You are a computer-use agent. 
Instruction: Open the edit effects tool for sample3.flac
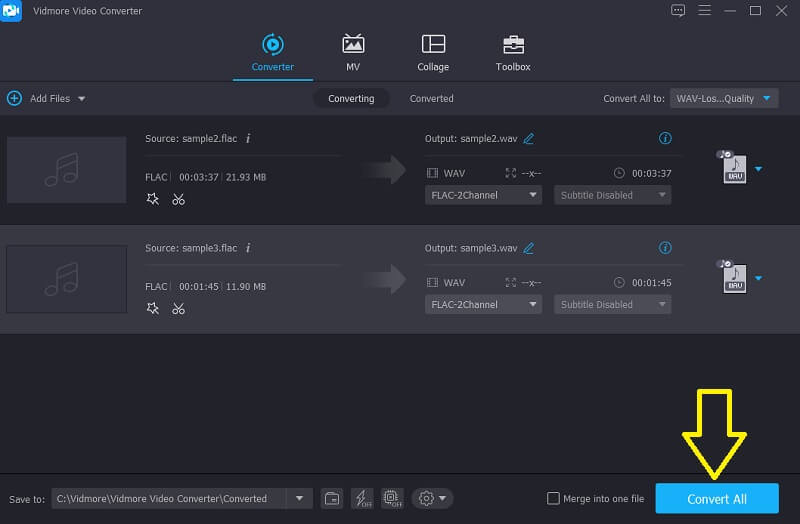(153, 308)
